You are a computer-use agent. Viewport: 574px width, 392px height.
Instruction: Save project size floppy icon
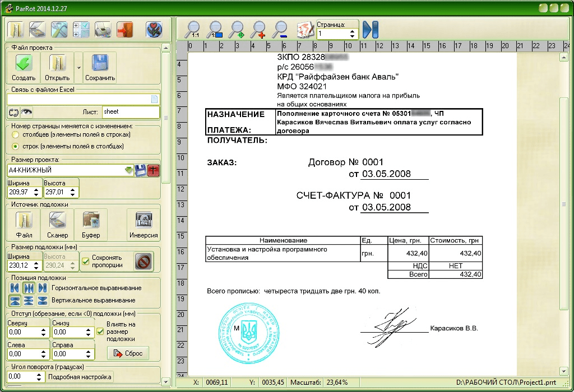click(x=141, y=170)
